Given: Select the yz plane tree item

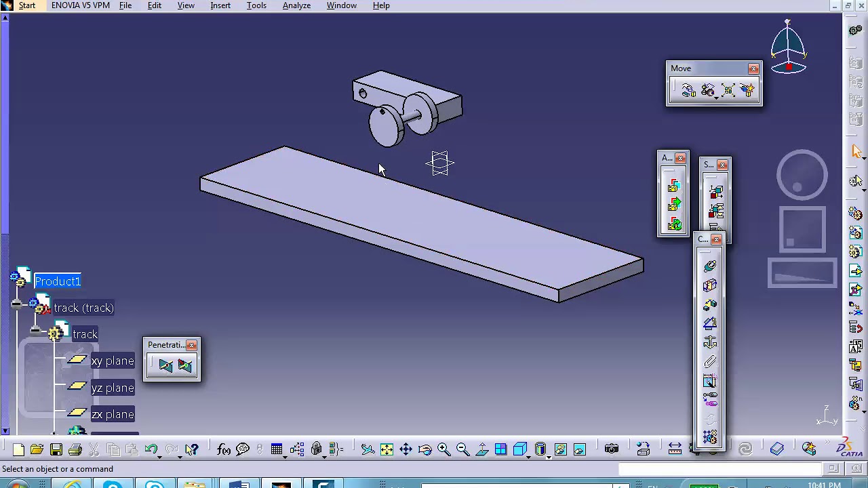Looking at the screenshot, I should [113, 388].
